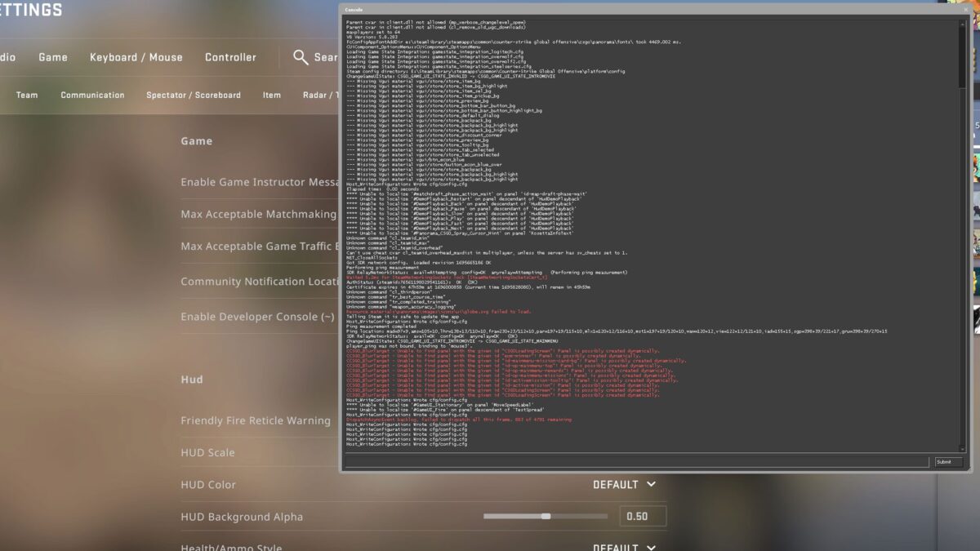Click the Hud section heading
The width and height of the screenshot is (980, 551).
tap(192, 380)
